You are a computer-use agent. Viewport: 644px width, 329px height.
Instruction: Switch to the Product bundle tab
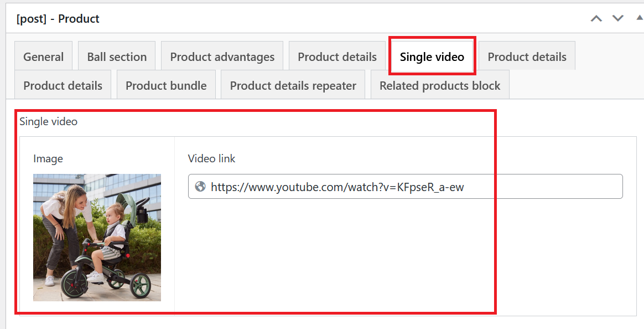pos(166,85)
